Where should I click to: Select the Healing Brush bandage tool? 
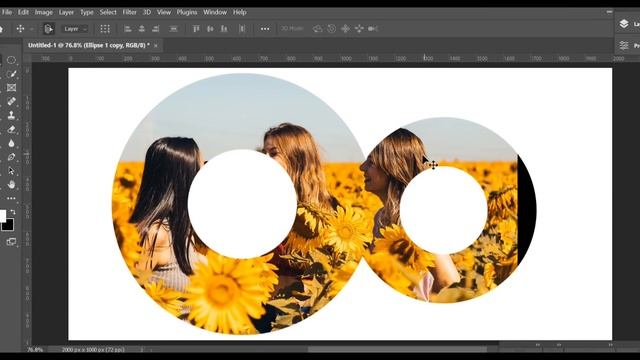11,101
